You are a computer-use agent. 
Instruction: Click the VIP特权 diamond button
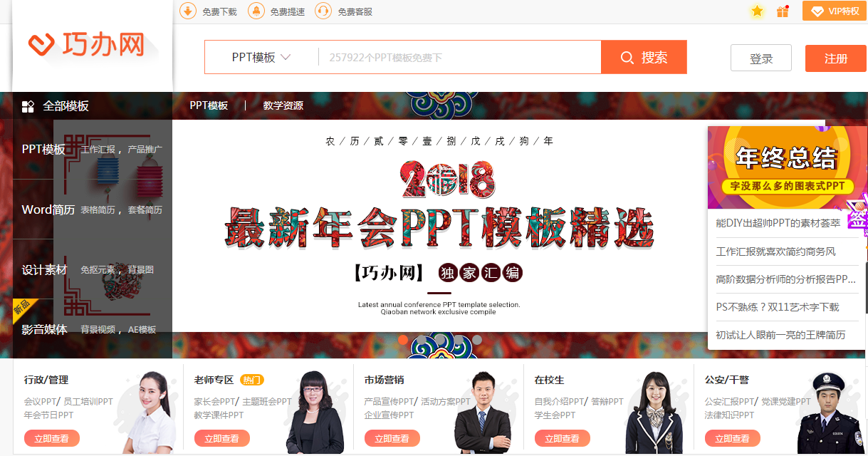(835, 11)
